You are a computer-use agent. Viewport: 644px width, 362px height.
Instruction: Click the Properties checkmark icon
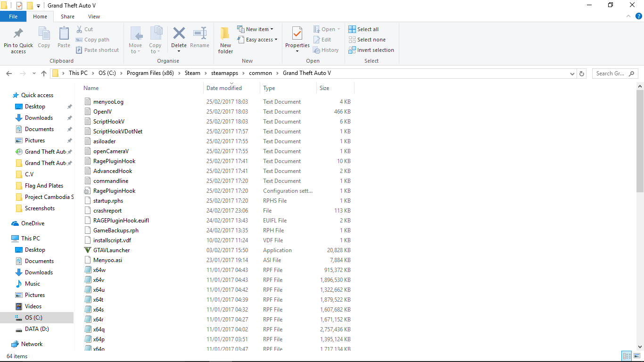click(x=297, y=33)
